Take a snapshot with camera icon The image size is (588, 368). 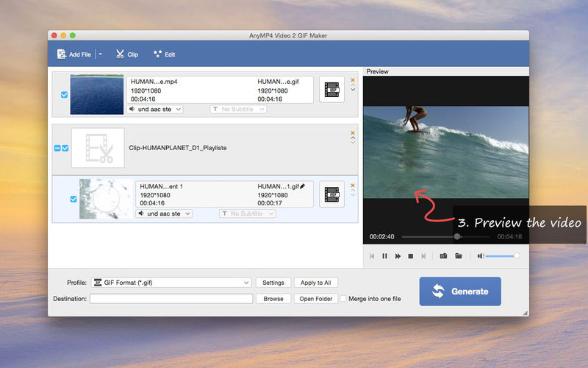[x=443, y=255]
